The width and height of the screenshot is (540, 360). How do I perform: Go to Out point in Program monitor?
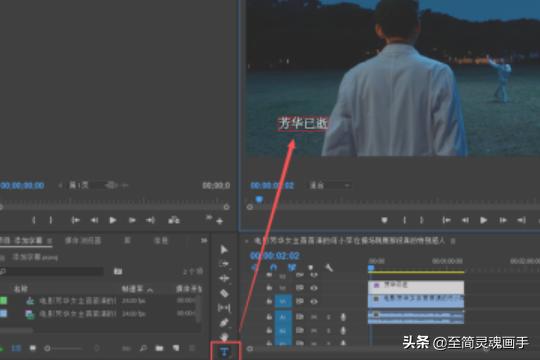pyautogui.click(x=521, y=220)
